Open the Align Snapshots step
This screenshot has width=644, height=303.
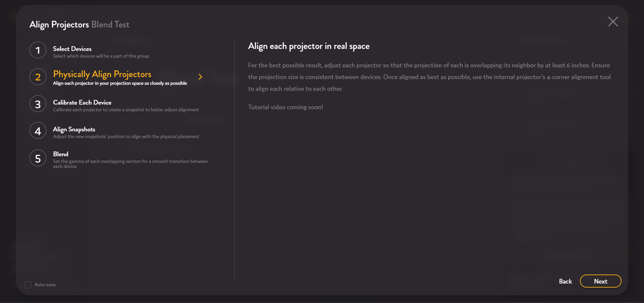pos(74,129)
